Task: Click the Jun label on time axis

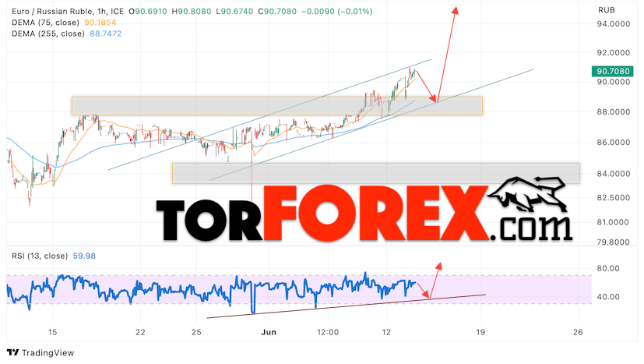Action: pyautogui.click(x=269, y=332)
